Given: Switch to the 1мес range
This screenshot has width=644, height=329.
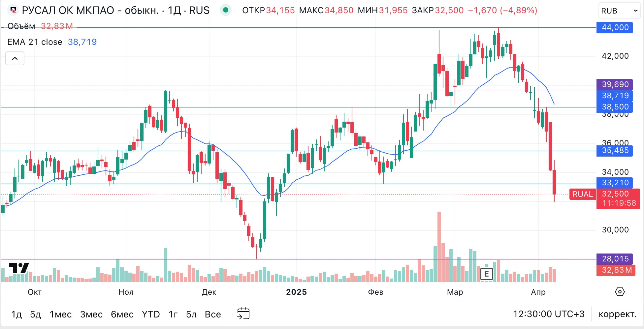Looking at the screenshot, I should 61,314.
